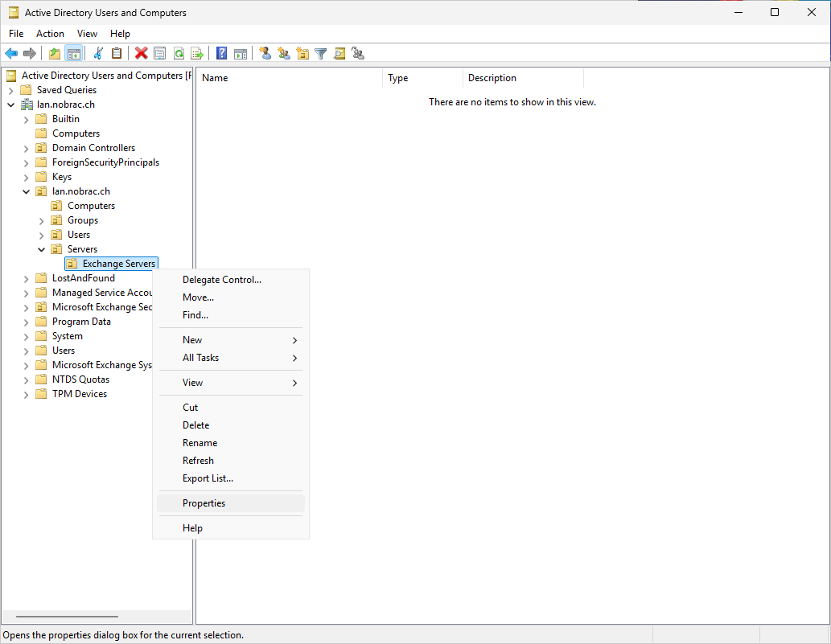
Task: Expand the Domain Controllers node
Action: click(26, 149)
